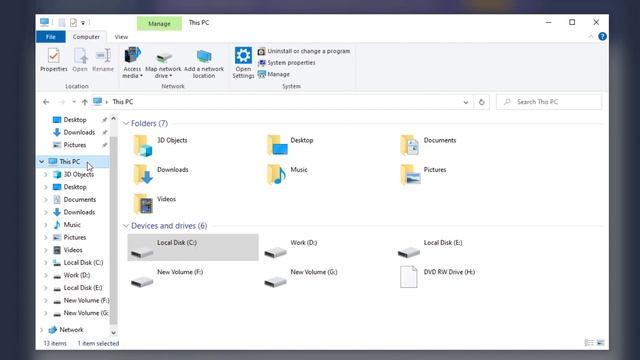
Task: Select the Music folder icon
Action: [x=276, y=175]
